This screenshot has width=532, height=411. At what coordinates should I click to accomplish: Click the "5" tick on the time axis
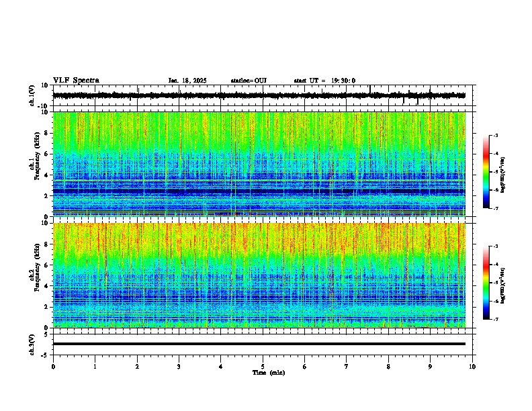pos(263,367)
